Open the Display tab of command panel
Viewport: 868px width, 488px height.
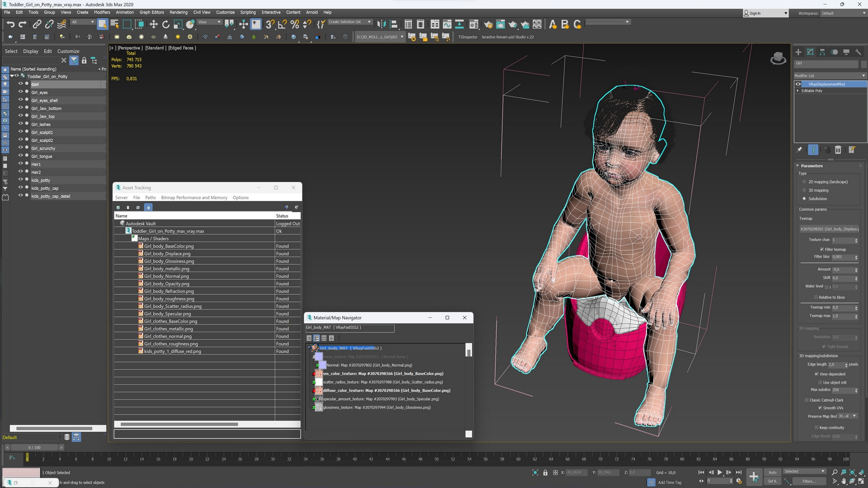coord(846,52)
